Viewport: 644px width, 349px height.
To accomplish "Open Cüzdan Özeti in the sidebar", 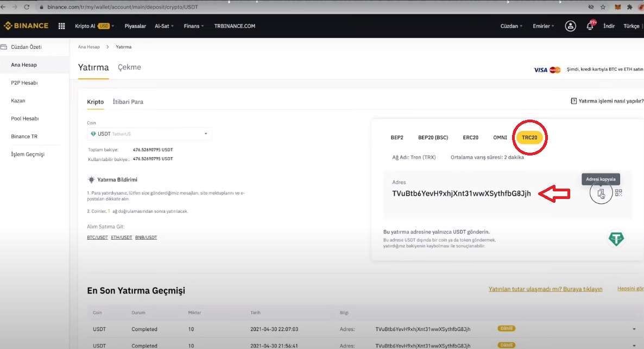I will (26, 47).
